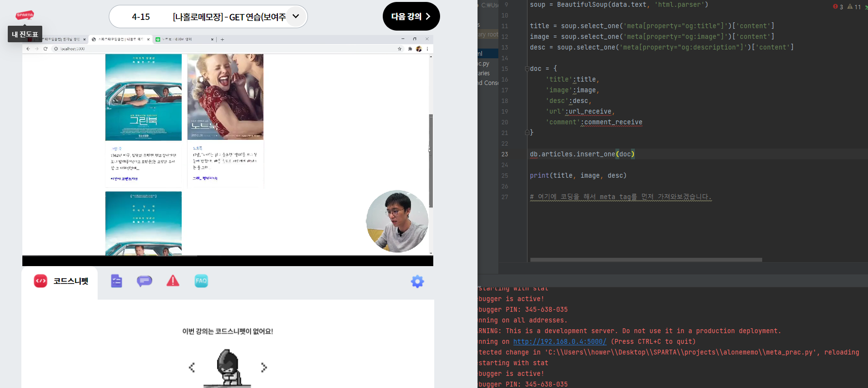Click the 'doc = {' line
The image size is (868, 388).
544,68
